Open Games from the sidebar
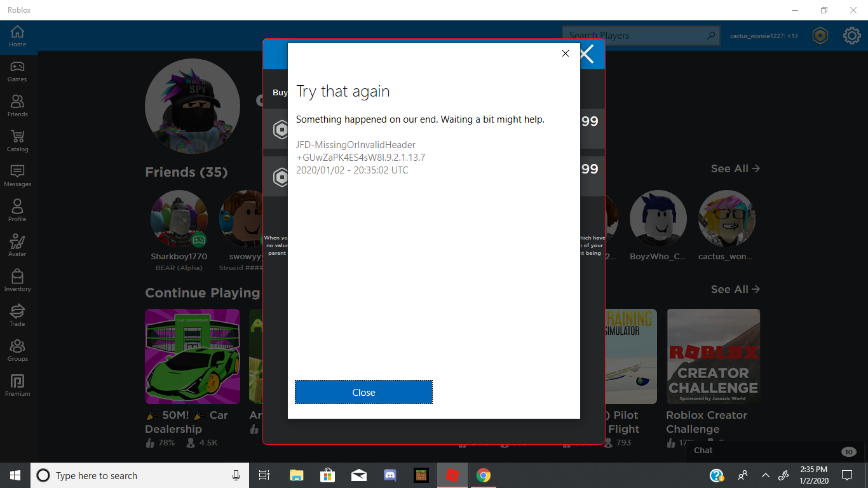Screen dimensions: 868x488 (17, 72)
